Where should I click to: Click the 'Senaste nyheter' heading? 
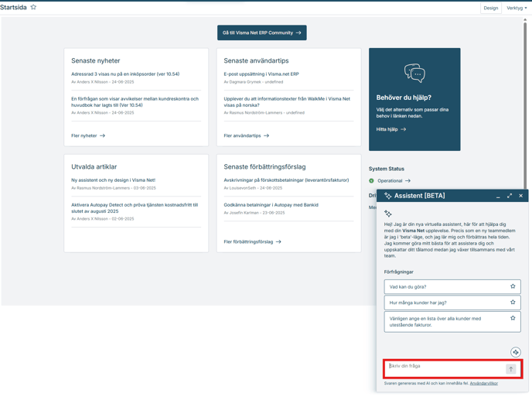click(x=96, y=60)
